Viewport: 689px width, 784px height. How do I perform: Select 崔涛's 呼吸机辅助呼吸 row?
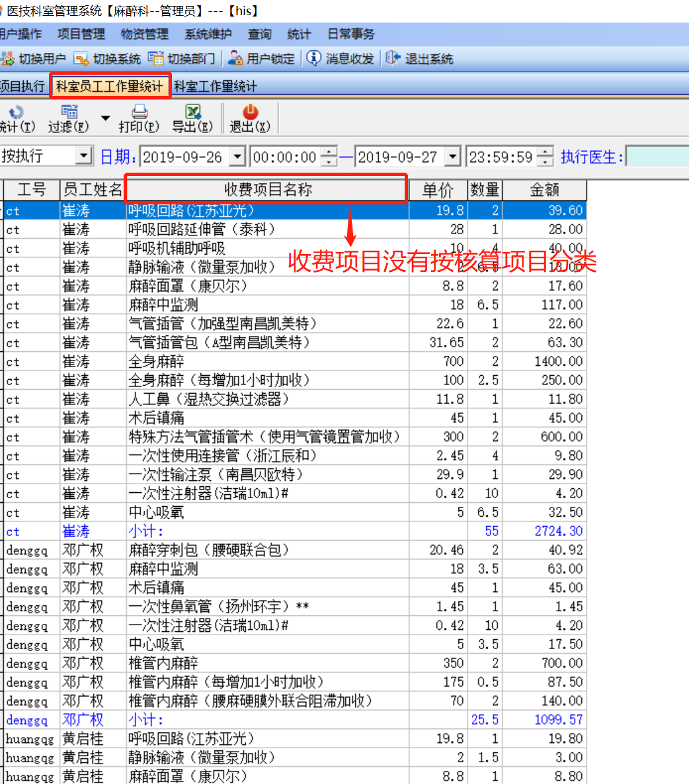295,249
